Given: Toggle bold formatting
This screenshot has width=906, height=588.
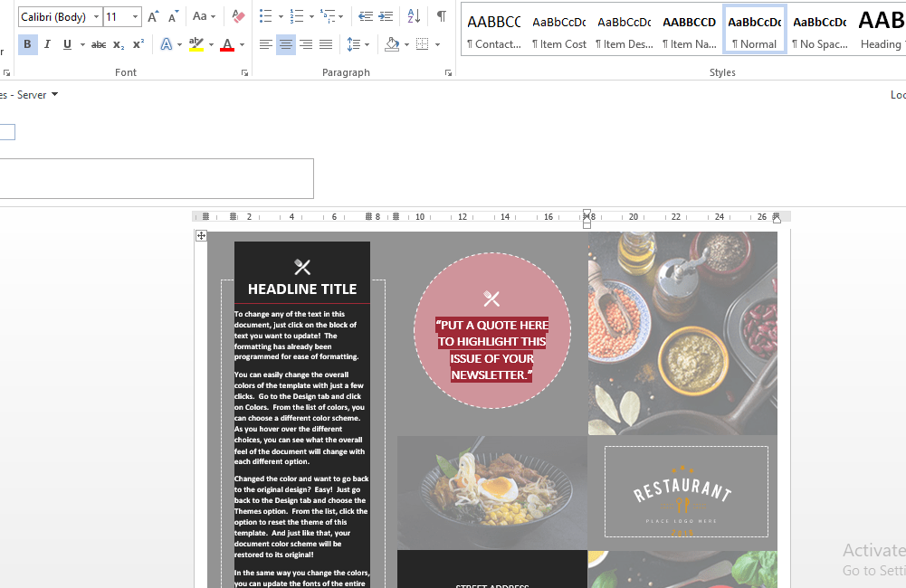Looking at the screenshot, I should click(x=27, y=43).
